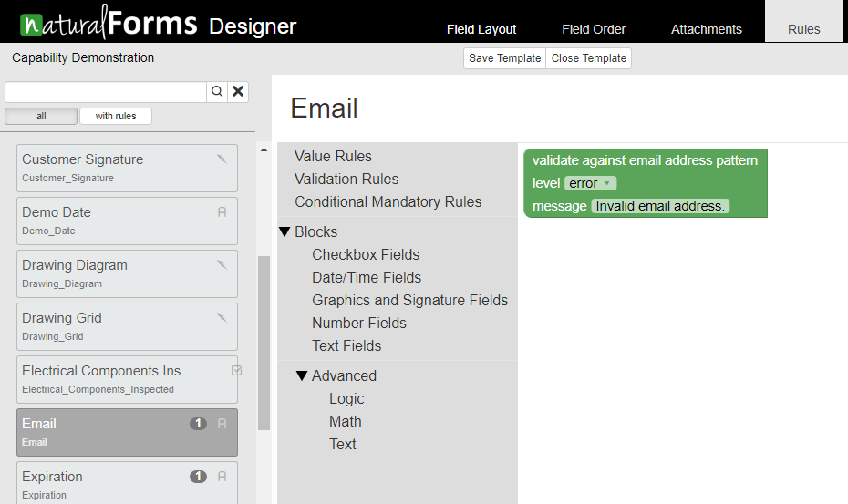Click signature pen icon on Customer Signature

coord(222,159)
